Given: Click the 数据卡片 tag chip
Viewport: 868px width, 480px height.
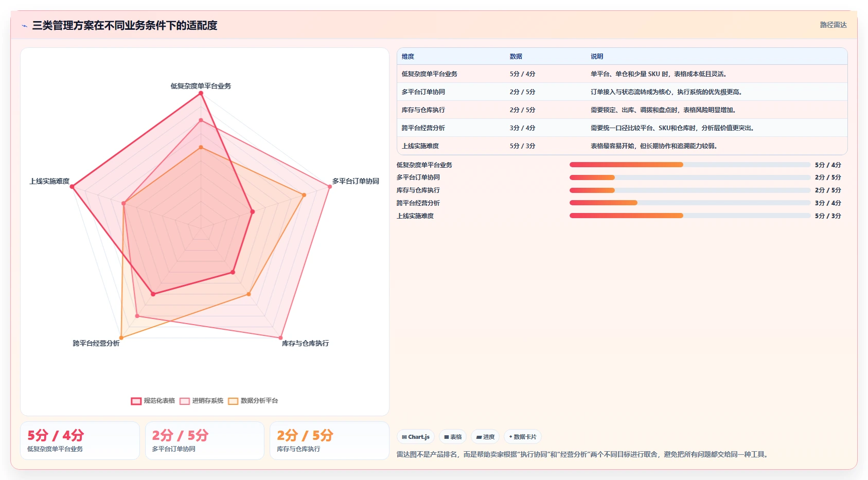Looking at the screenshot, I should (523, 437).
